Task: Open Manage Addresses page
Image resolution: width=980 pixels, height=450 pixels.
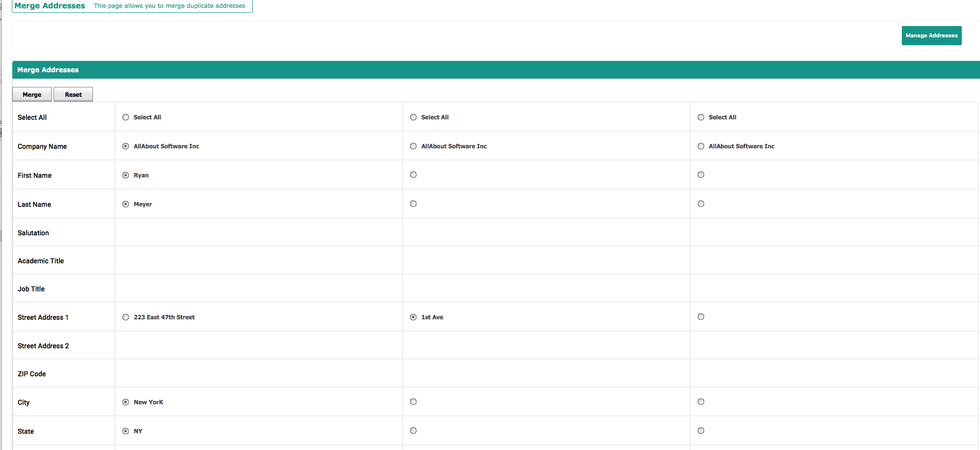Action: pos(931,35)
